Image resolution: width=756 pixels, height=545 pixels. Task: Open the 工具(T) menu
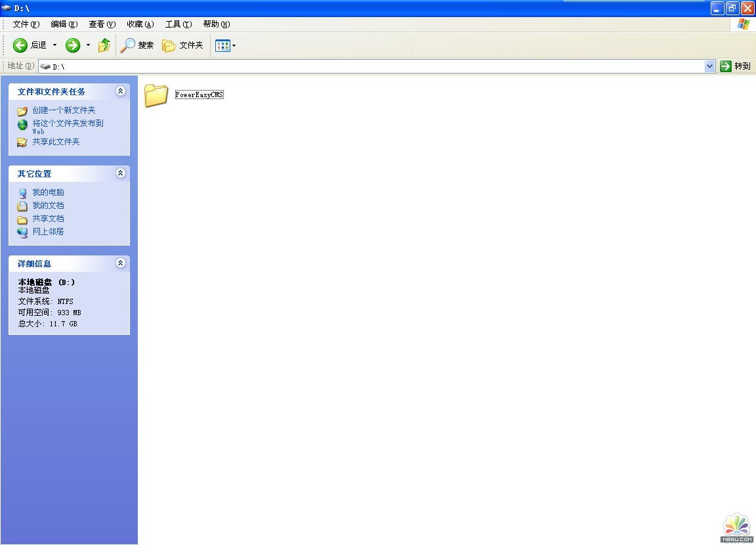178,24
